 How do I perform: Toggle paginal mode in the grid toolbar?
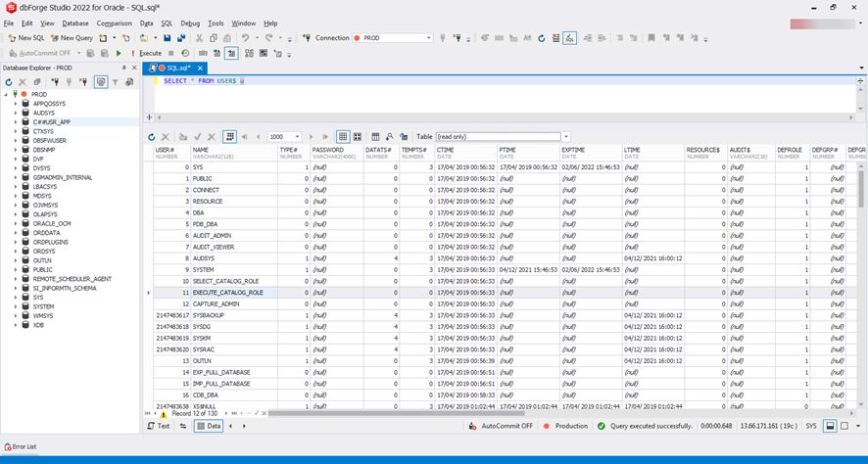point(229,137)
